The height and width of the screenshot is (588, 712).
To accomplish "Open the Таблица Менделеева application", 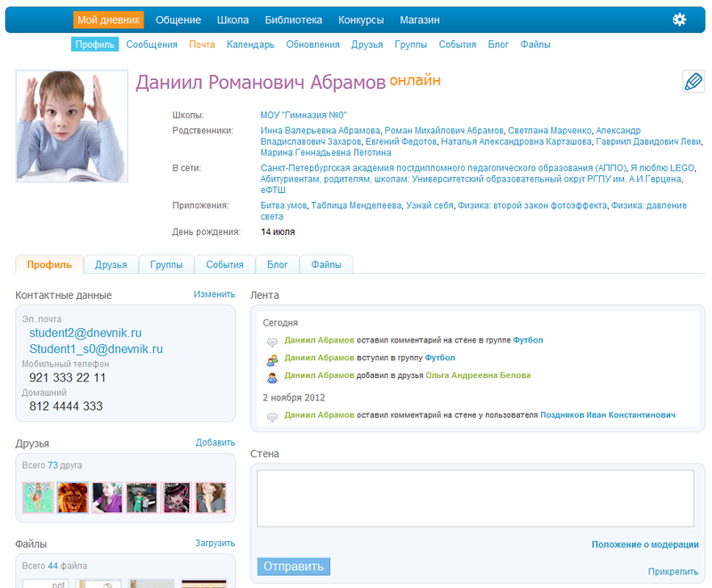I will click(x=357, y=205).
